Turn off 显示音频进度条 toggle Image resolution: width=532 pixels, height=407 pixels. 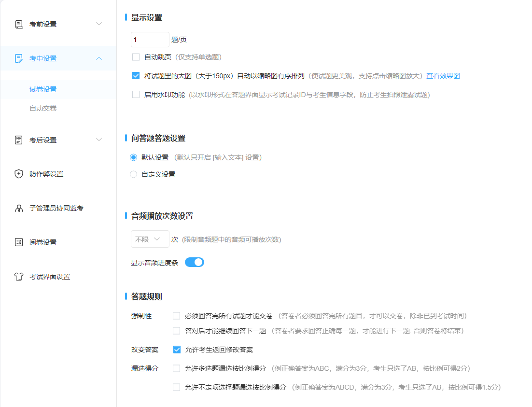pyautogui.click(x=194, y=262)
